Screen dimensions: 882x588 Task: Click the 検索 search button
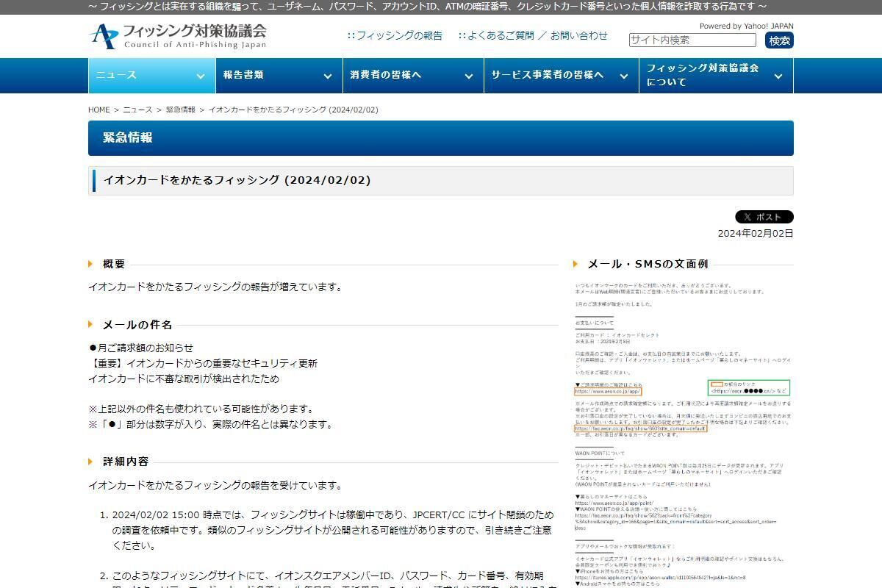[779, 40]
